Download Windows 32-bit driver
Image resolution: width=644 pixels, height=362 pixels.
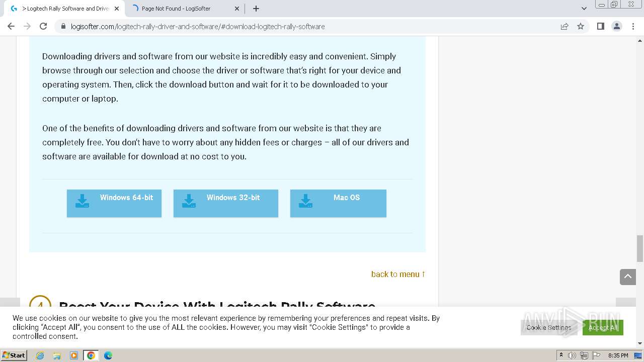click(226, 203)
